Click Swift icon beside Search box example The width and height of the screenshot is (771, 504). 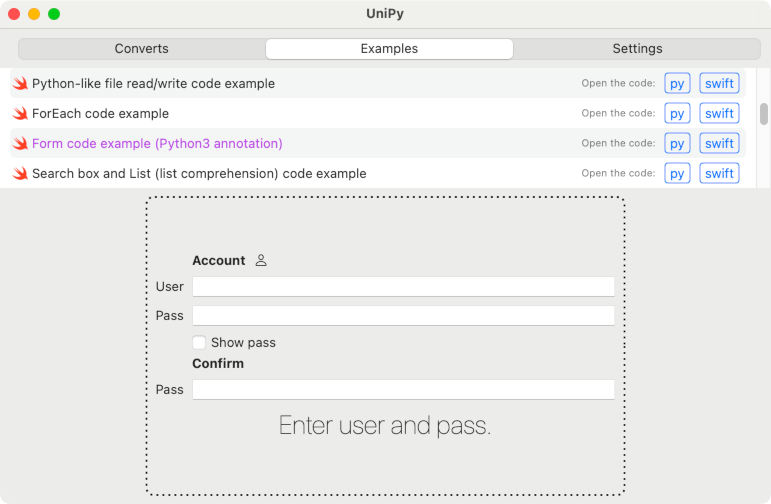pyautogui.click(x=20, y=174)
